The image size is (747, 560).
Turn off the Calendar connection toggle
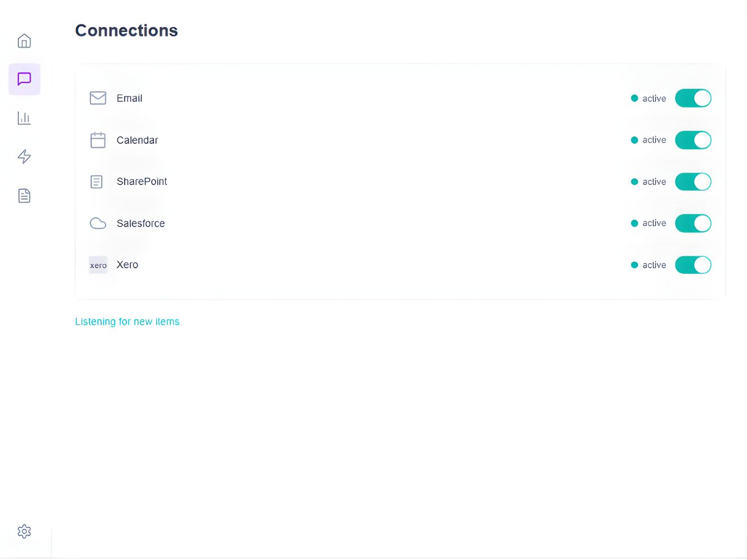693,140
